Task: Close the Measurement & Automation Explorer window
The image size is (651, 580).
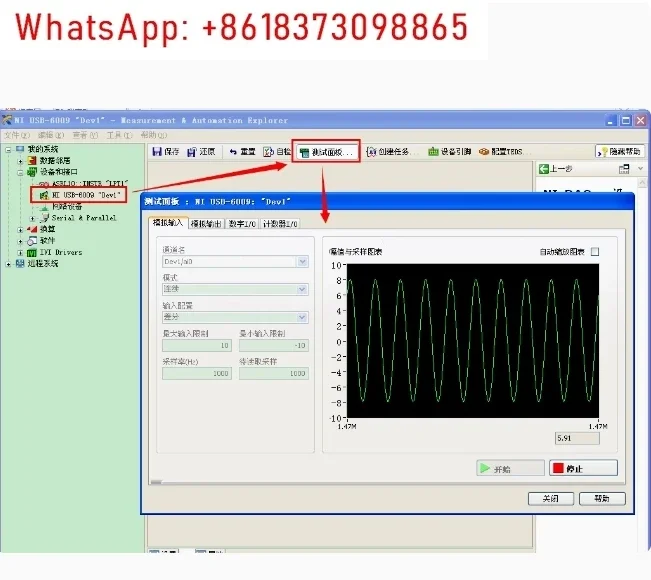Action: click(641, 121)
